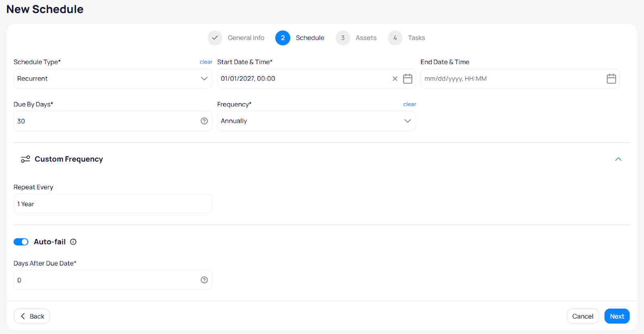Go back using the Back button
Image resolution: width=644 pixels, height=334 pixels.
tap(32, 316)
